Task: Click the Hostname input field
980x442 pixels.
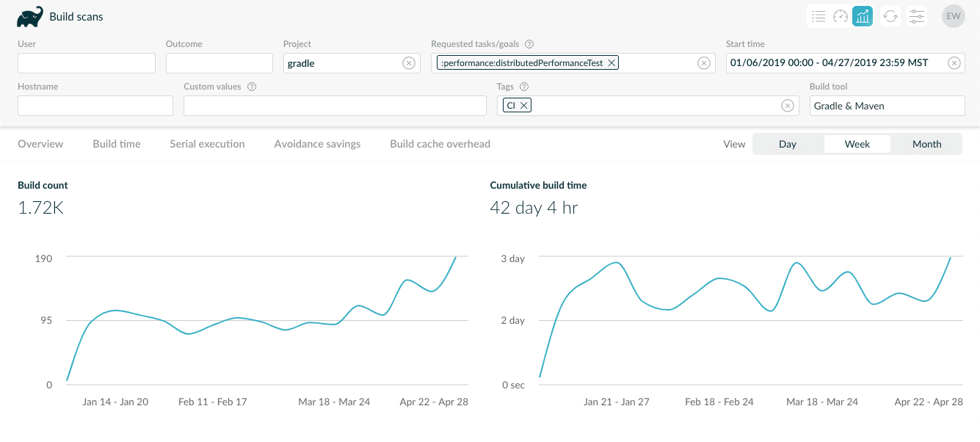Action: 95,105
